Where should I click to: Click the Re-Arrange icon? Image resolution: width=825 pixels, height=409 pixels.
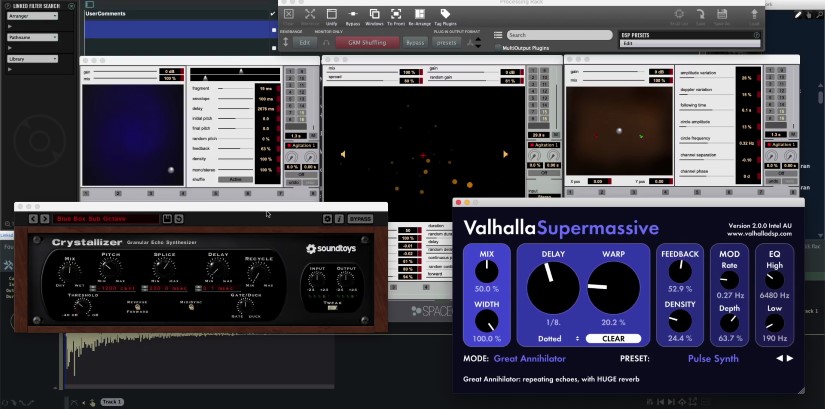pyautogui.click(x=419, y=14)
